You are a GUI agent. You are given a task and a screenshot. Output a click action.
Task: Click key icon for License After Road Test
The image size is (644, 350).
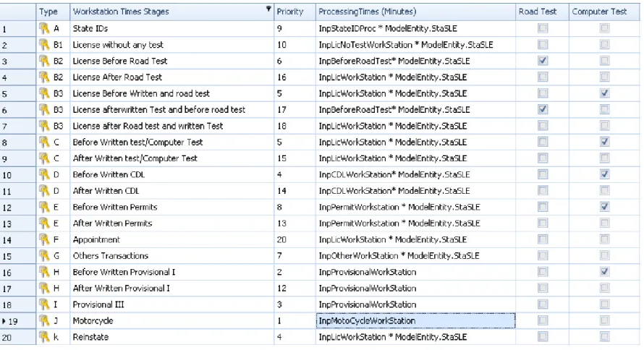44,77
